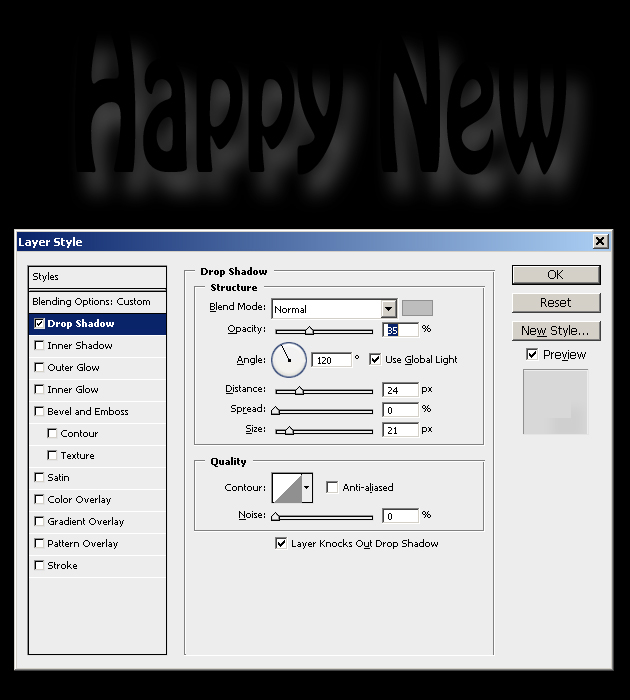Toggle Use Global Light checkbox
The image size is (630, 700).
[375, 359]
